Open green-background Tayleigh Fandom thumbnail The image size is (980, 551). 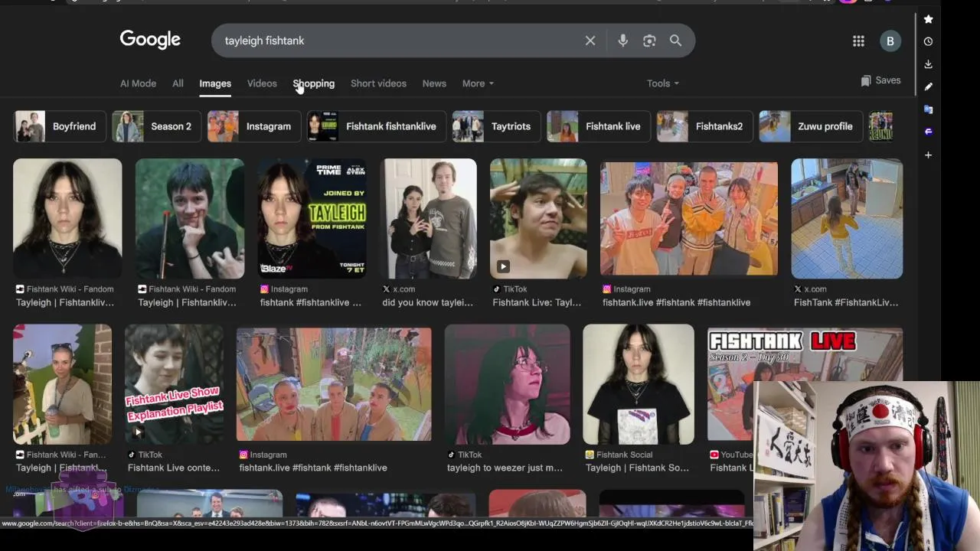click(x=190, y=218)
